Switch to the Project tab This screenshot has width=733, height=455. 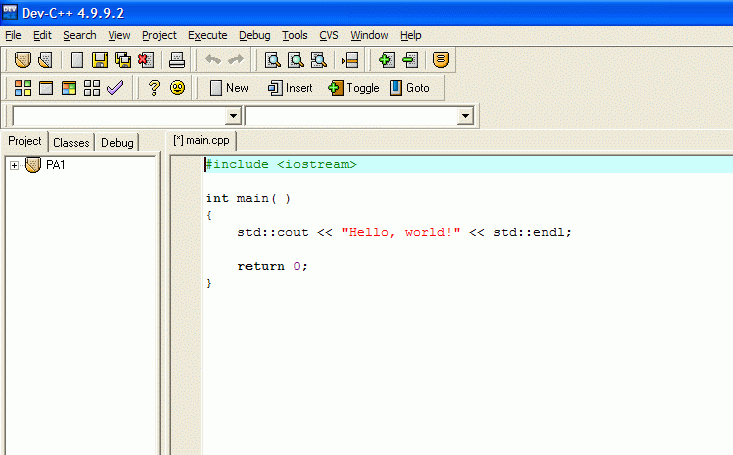pyautogui.click(x=25, y=141)
